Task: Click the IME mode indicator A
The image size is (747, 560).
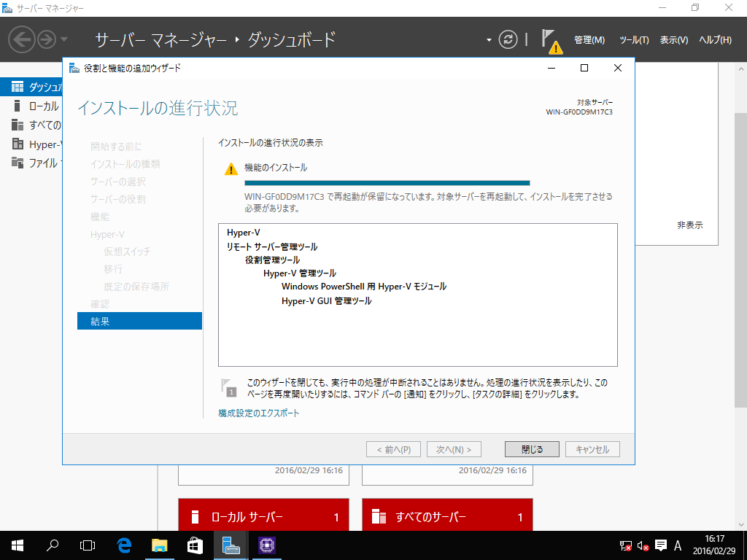Action: [x=678, y=545]
